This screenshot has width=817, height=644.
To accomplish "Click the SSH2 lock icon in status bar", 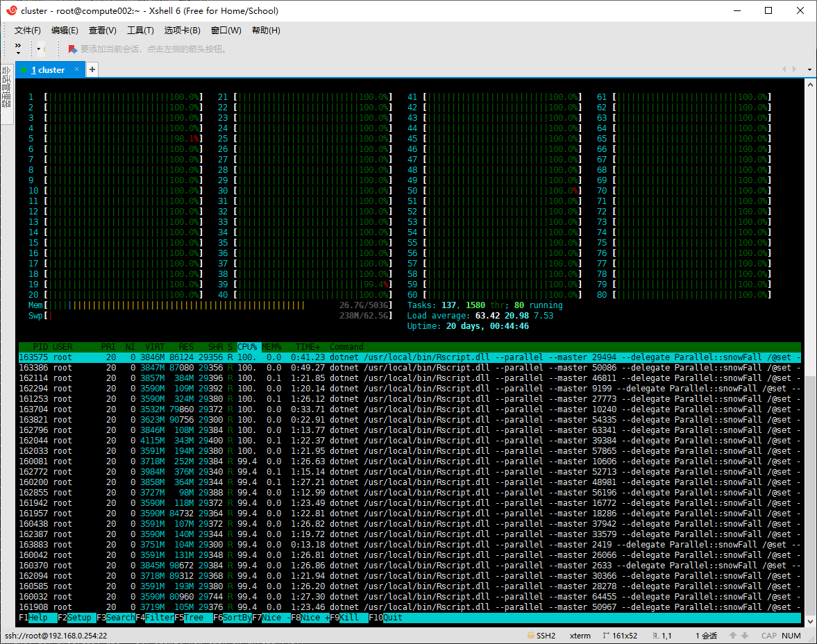I will pyautogui.click(x=530, y=635).
